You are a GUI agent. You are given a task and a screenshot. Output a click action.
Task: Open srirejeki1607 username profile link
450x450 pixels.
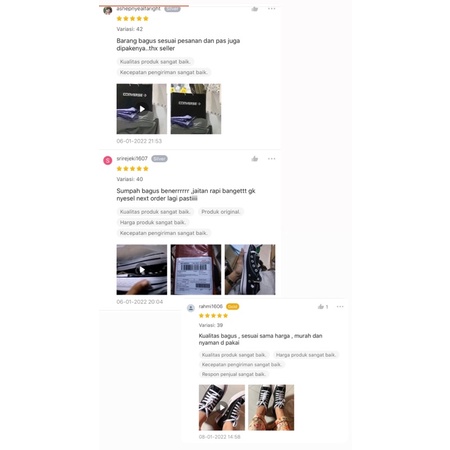(132, 158)
